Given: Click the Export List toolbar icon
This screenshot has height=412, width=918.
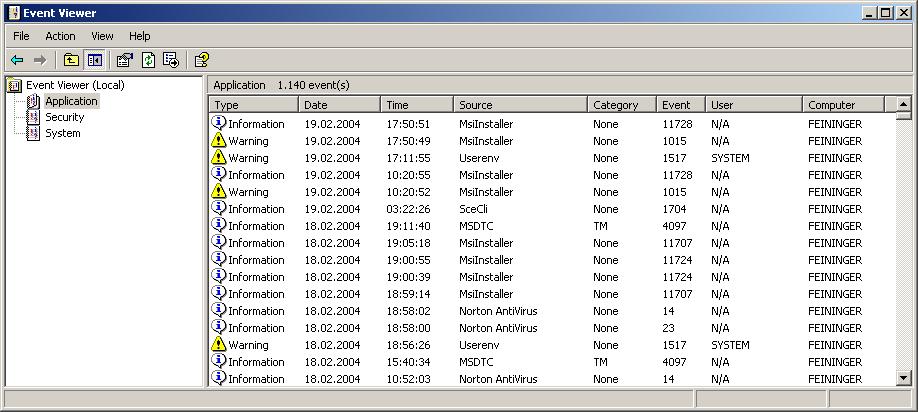Looking at the screenshot, I should (x=171, y=60).
